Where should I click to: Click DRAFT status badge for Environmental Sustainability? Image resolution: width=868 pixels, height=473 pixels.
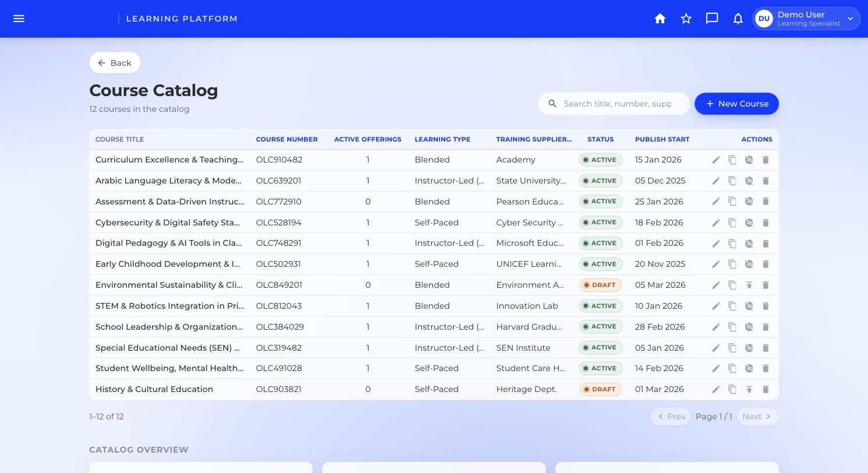(x=601, y=285)
